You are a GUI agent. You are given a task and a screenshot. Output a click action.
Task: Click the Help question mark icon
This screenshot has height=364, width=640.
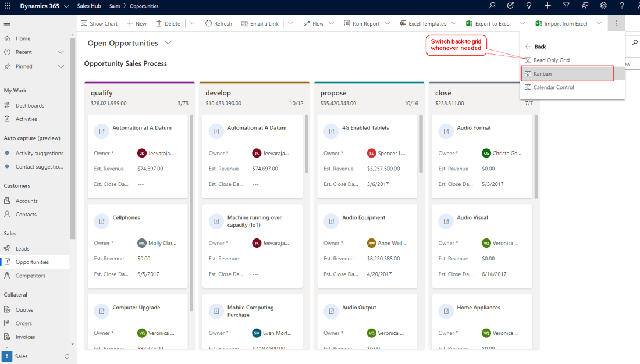[x=622, y=6]
